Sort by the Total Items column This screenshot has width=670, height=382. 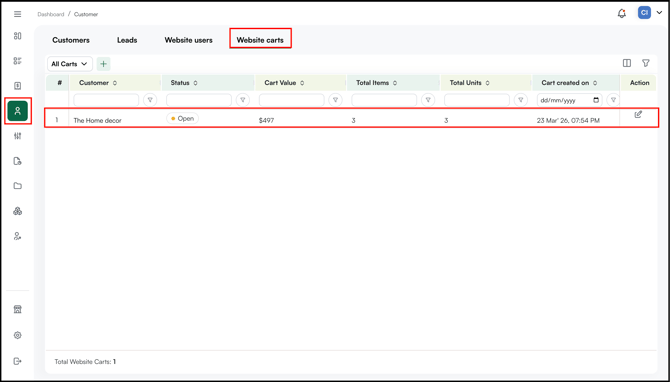[395, 83]
